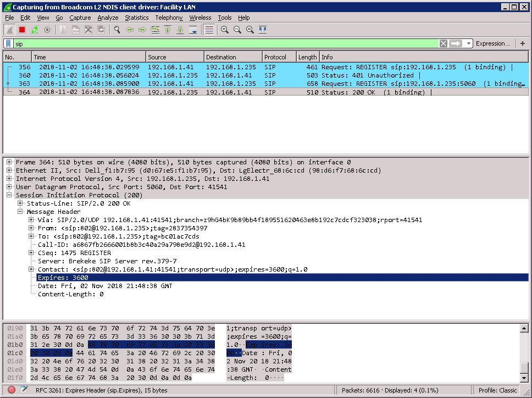The height and width of the screenshot is (398, 532).
Task: Select packet 360 401 Unauthorized
Action: click(265, 75)
